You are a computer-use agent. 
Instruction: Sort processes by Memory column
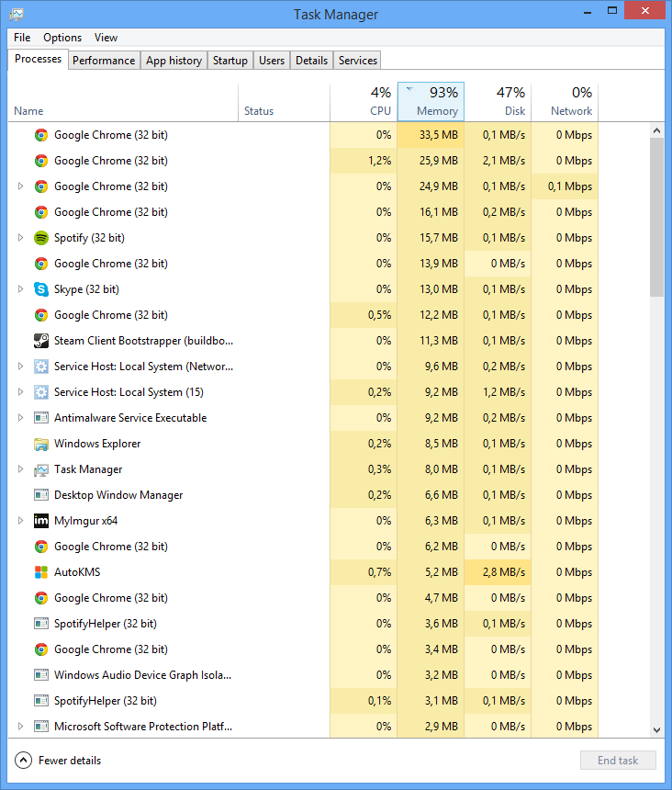pyautogui.click(x=431, y=102)
